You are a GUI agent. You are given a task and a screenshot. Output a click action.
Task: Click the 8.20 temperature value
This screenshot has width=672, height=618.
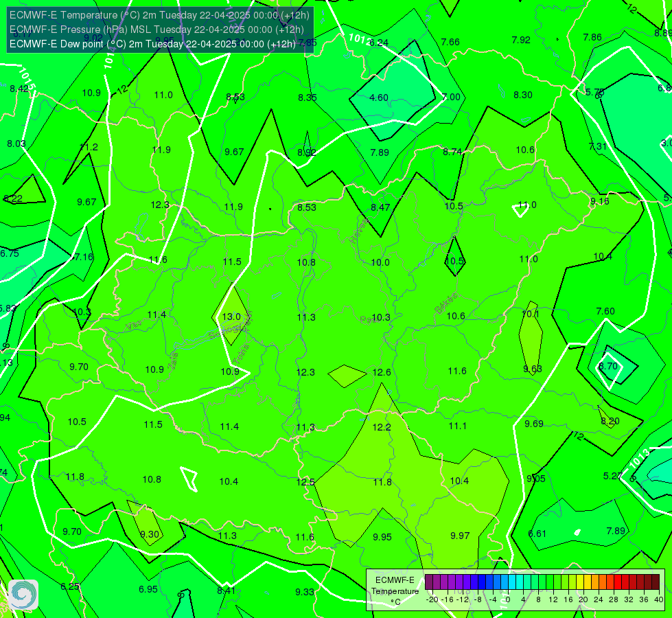point(610,421)
